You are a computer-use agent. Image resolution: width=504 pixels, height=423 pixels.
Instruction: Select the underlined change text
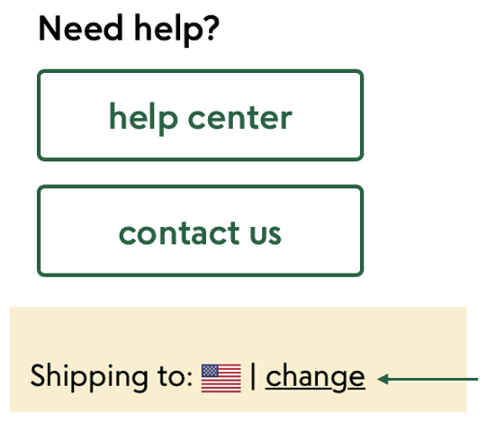pyautogui.click(x=315, y=378)
